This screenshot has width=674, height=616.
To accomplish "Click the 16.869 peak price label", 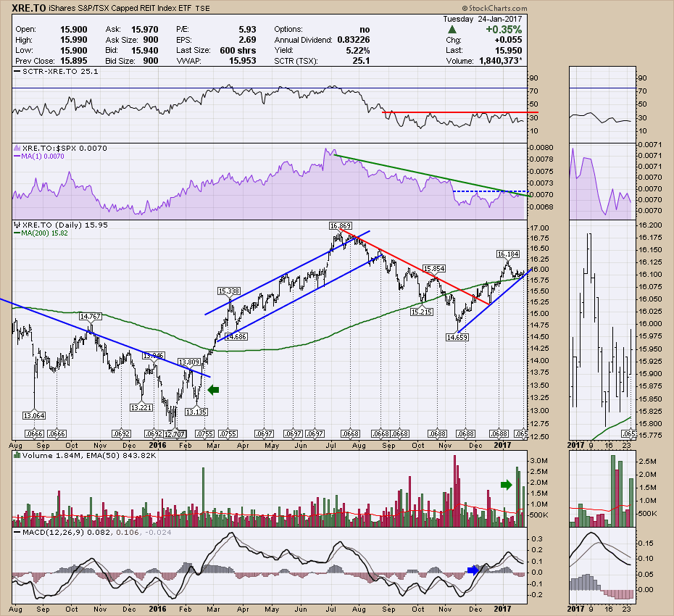I will [341, 225].
